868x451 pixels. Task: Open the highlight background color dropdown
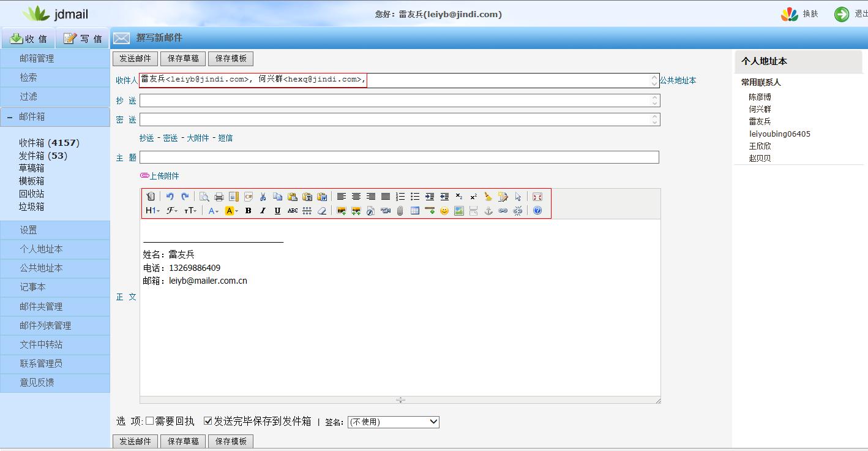231,211
